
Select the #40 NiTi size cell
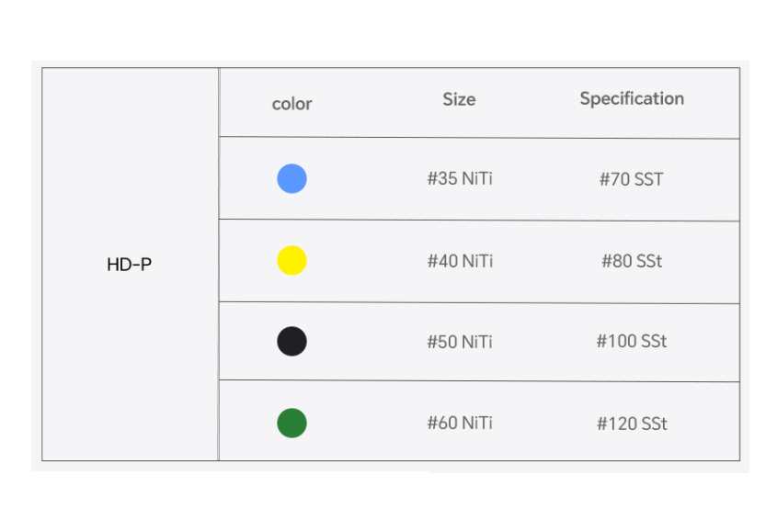(460, 261)
